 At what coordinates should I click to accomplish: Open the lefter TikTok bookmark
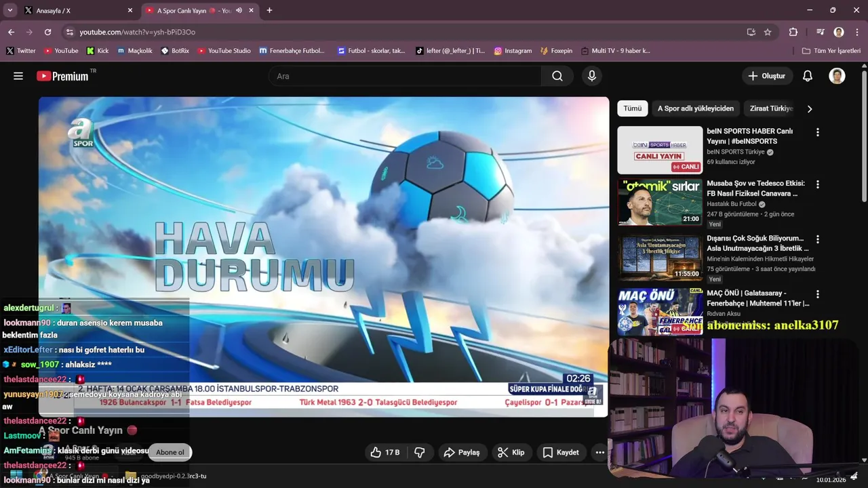click(x=450, y=51)
